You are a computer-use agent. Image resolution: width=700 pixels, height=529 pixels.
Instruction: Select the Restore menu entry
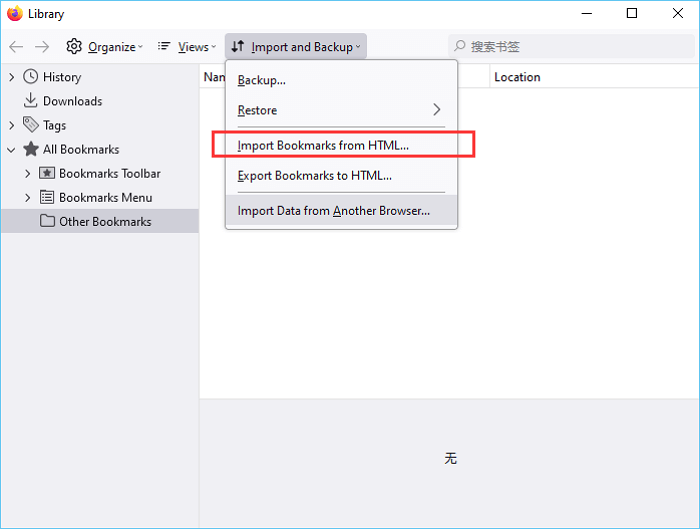coord(341,110)
